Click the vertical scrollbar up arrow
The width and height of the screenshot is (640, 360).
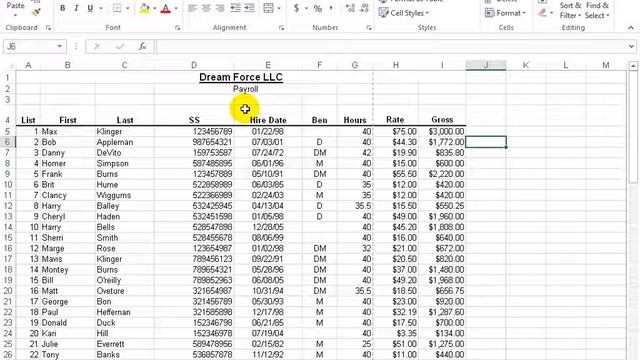(633, 66)
